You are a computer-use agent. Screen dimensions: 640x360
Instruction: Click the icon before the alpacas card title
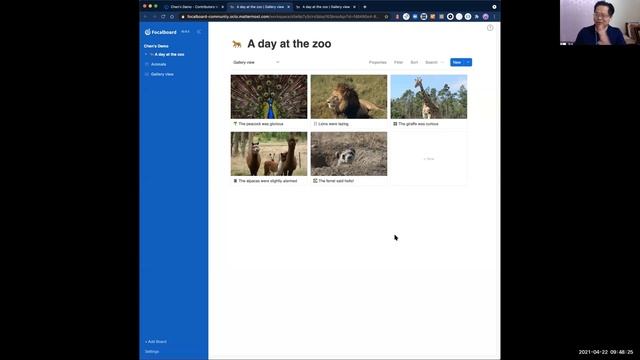click(235, 181)
